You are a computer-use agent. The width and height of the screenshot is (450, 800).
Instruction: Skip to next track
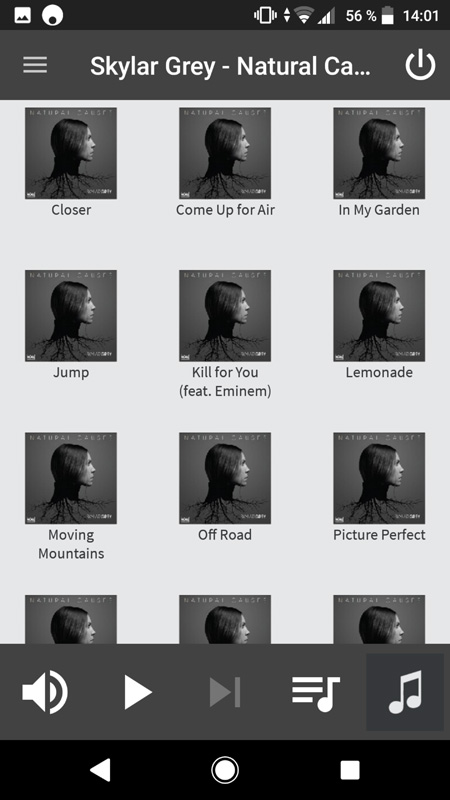tap(225, 692)
